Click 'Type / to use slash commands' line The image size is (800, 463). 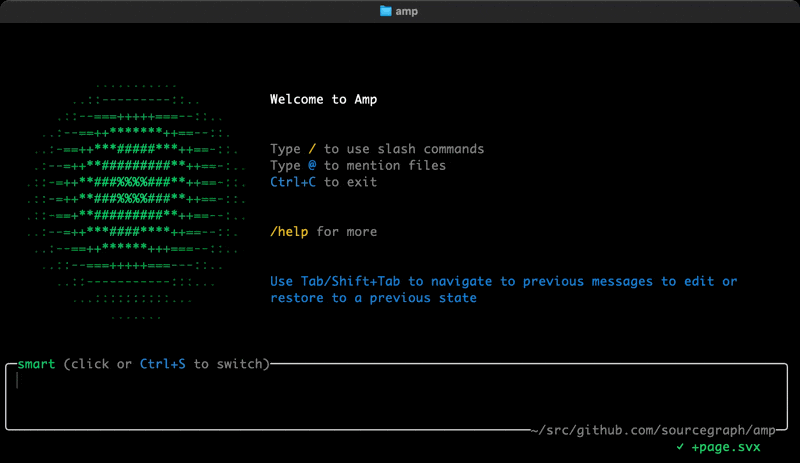(377, 149)
